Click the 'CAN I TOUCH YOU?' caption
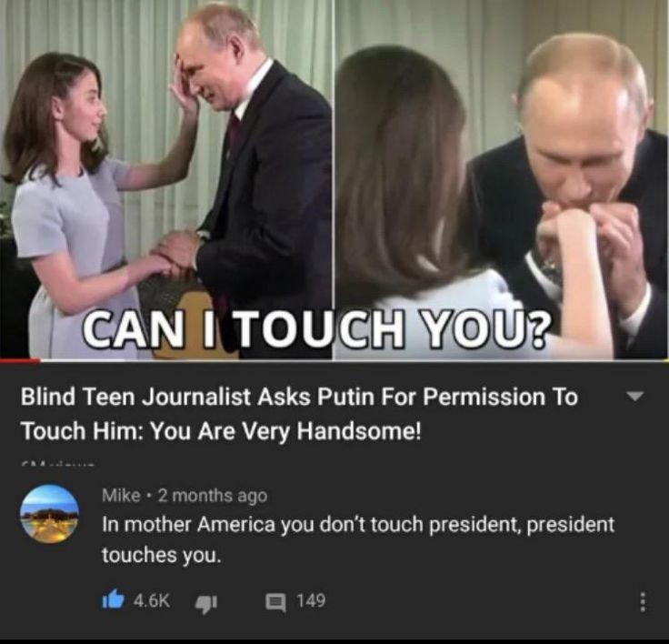The width and height of the screenshot is (669, 644). (x=316, y=328)
